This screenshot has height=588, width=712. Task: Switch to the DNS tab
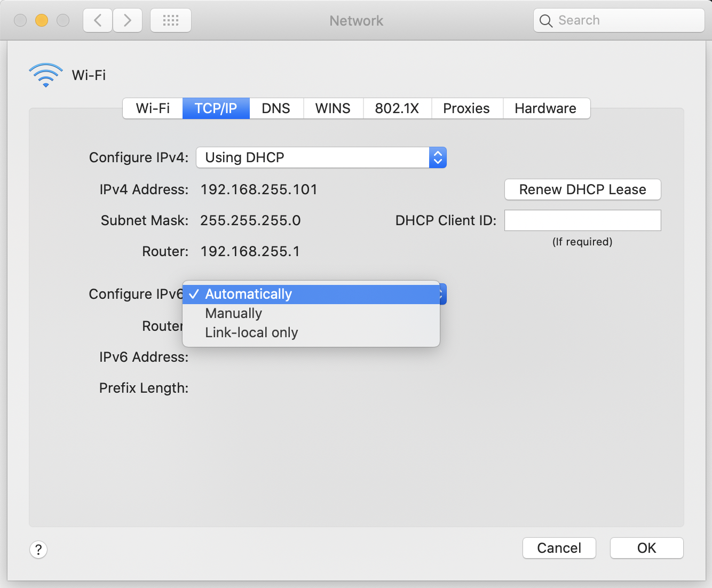(x=276, y=108)
